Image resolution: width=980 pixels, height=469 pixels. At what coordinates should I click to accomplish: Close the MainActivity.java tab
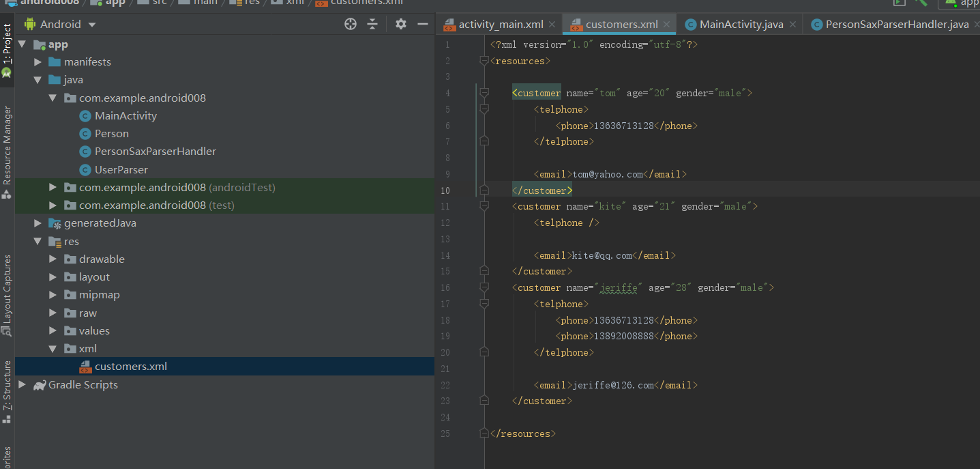[x=792, y=25]
